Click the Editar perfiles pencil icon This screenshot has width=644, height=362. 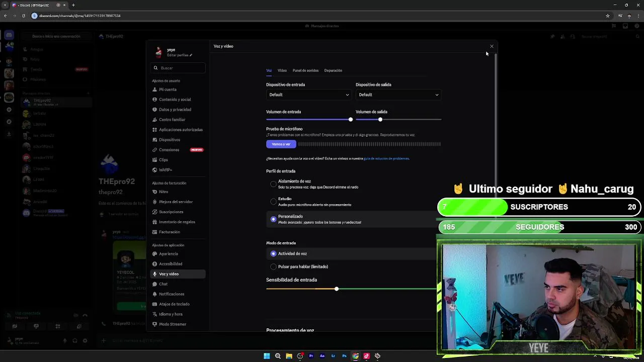pyautogui.click(x=191, y=55)
